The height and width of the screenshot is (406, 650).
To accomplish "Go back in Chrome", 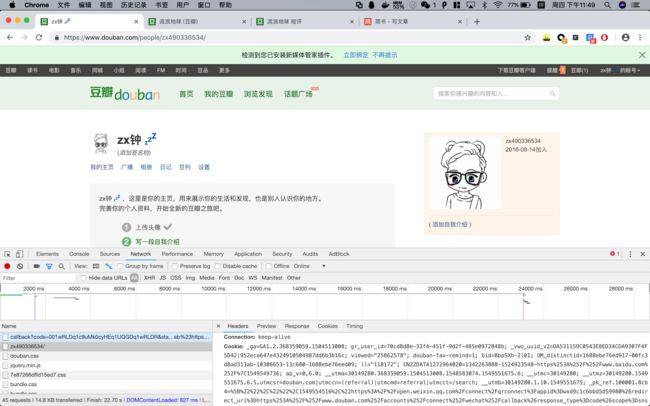I will tap(10, 37).
